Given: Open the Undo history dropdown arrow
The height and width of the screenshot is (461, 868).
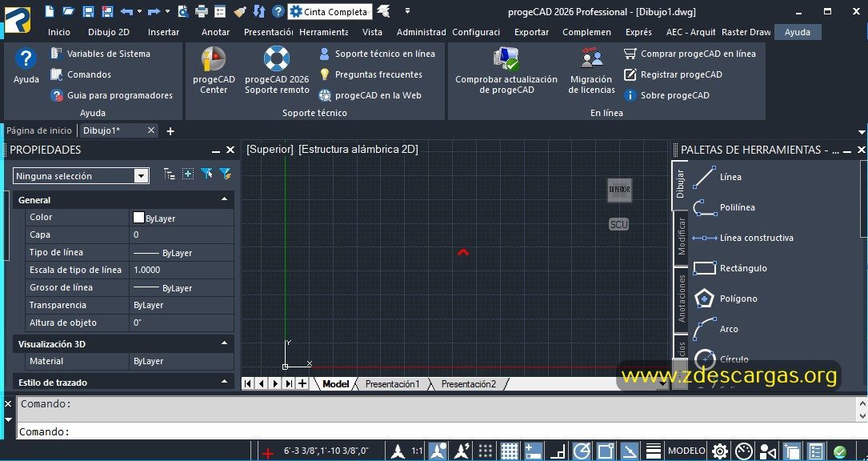Looking at the screenshot, I should [139, 12].
